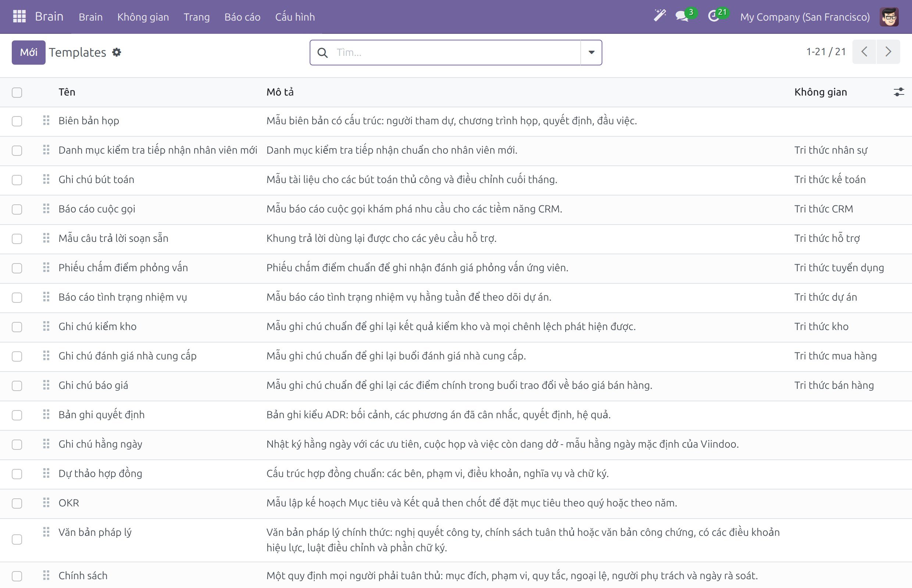
Task: Grab the drag handle for Văn bản pháp lý
Action: (x=46, y=532)
